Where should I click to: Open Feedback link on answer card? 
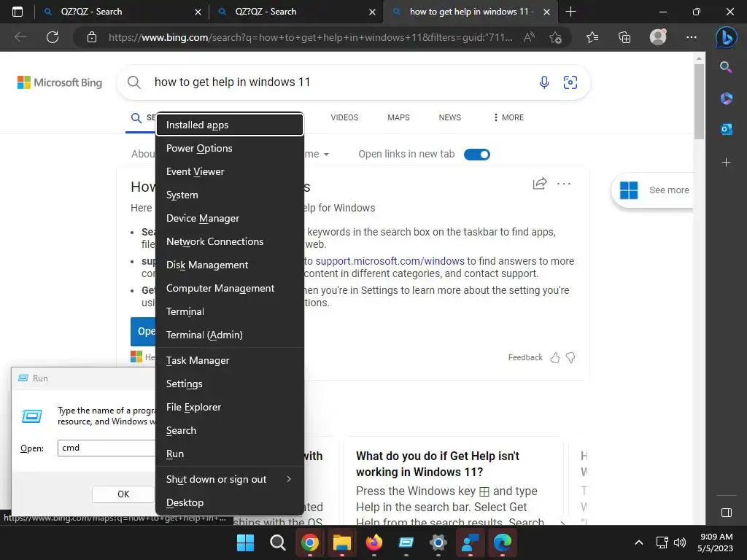click(525, 357)
